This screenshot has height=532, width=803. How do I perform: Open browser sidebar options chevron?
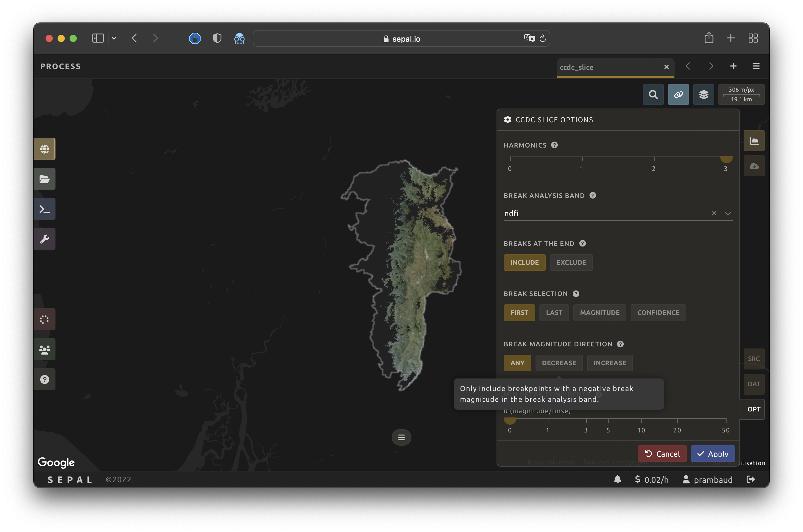click(x=114, y=38)
